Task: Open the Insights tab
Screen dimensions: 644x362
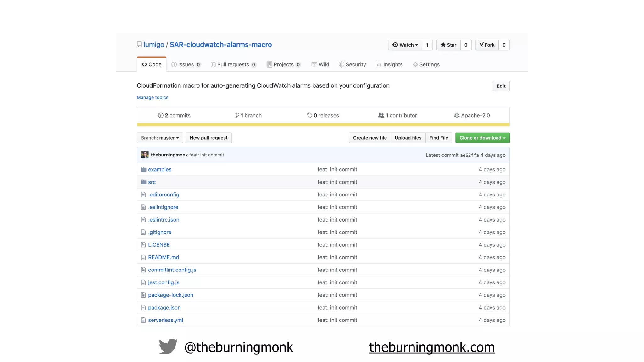Action: tap(389, 64)
